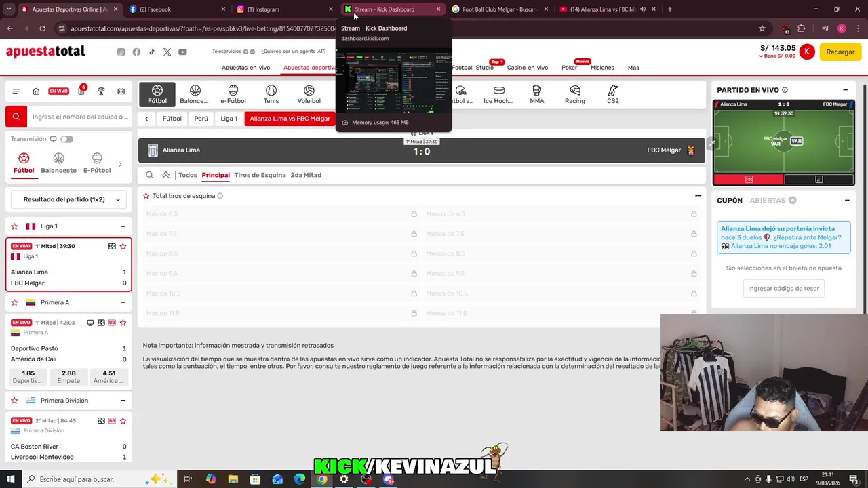Switch live widget to the statistics view button

click(819, 180)
